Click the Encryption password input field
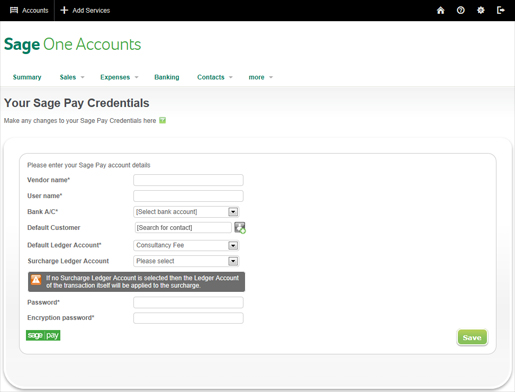 [188, 318]
